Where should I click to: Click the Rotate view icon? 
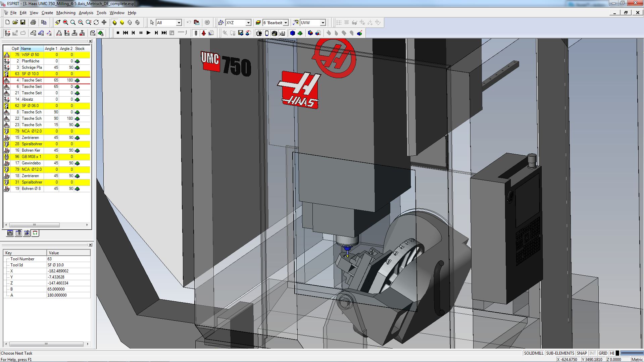coord(96,22)
